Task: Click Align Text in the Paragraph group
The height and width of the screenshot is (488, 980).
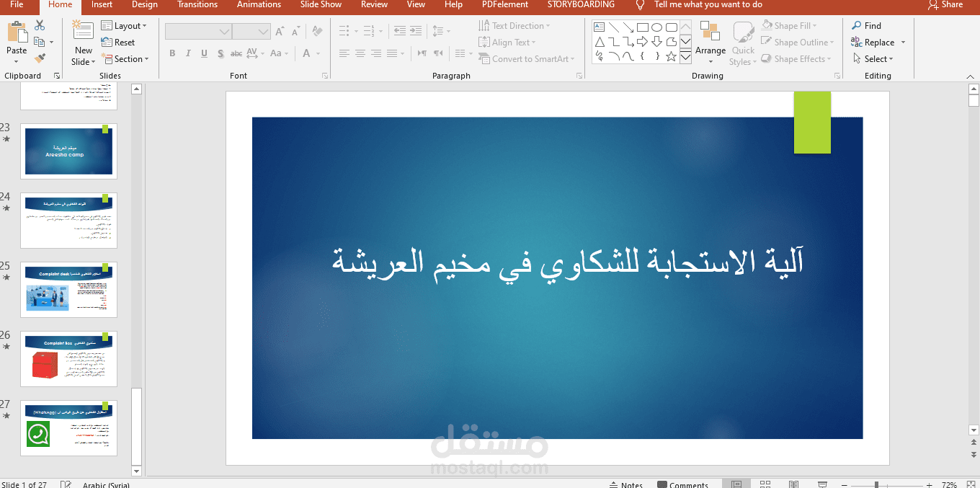Action: click(x=507, y=42)
